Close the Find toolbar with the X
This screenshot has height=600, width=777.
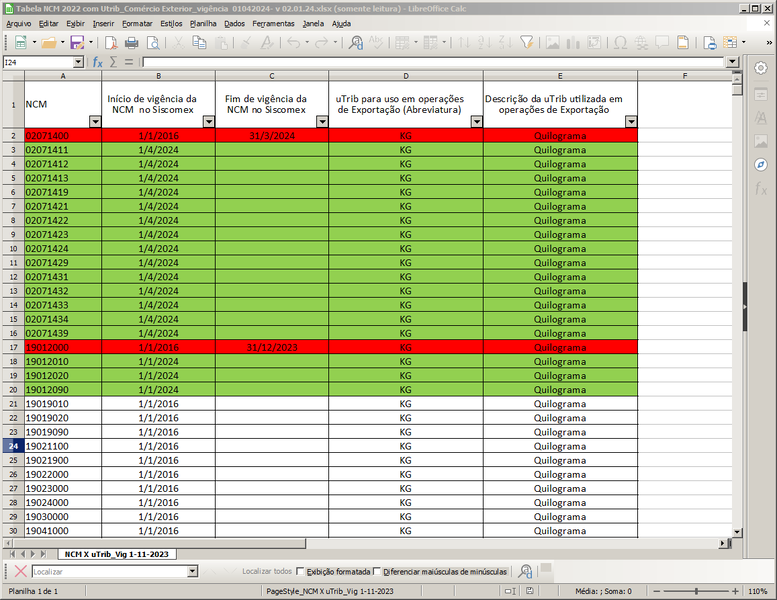tap(20, 571)
